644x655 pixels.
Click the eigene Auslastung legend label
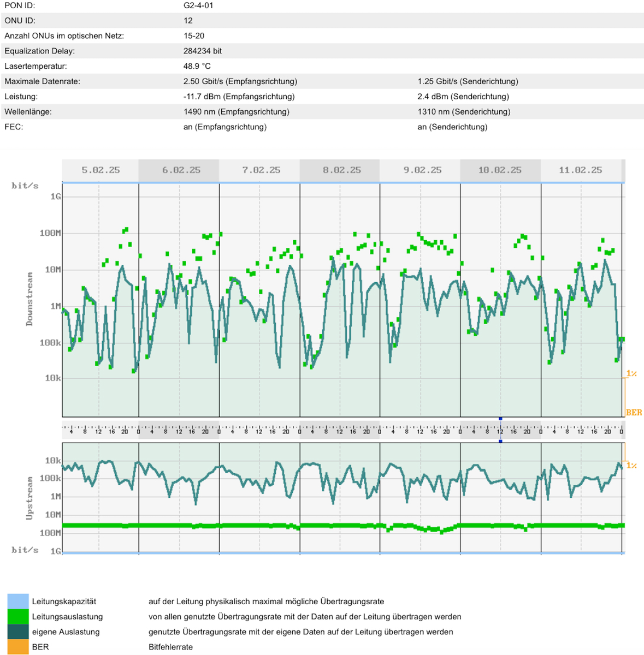66,632
